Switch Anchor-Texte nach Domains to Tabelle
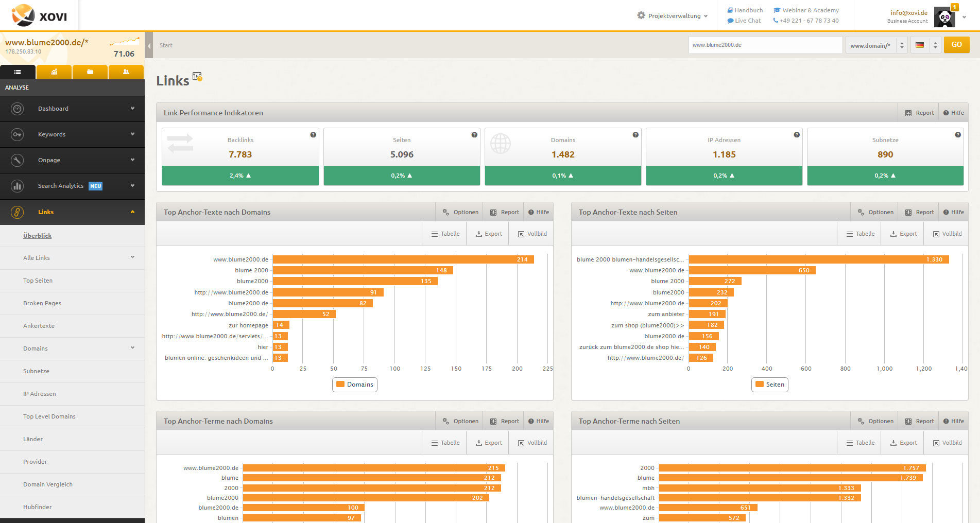 [445, 234]
